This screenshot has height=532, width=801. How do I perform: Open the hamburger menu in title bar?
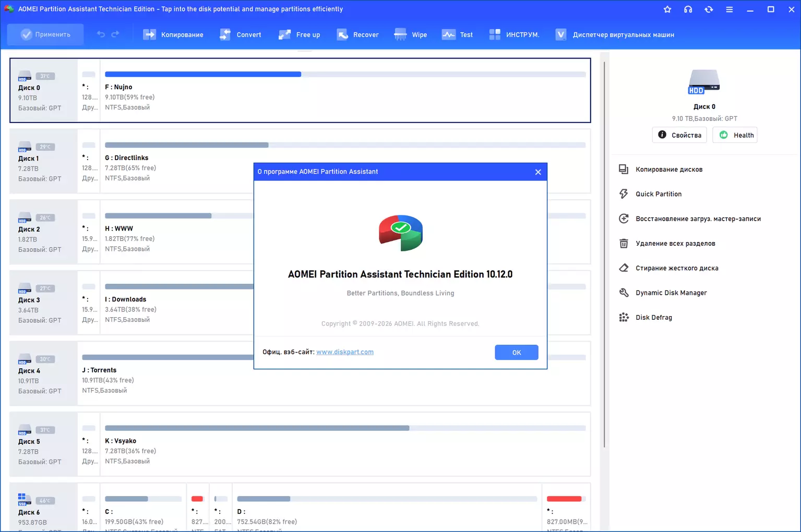click(730, 9)
